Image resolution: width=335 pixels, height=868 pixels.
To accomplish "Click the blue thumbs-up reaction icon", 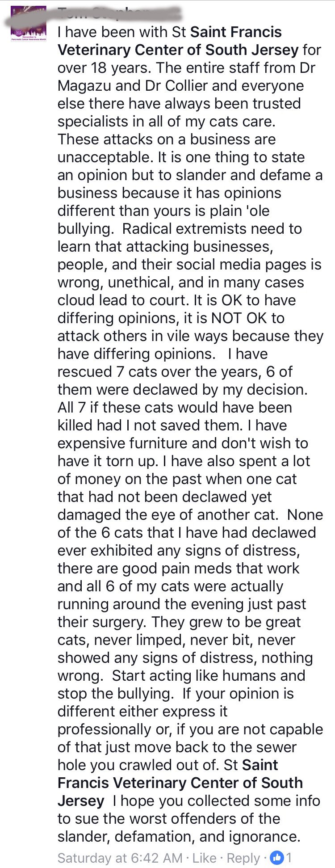I will tap(277, 858).
